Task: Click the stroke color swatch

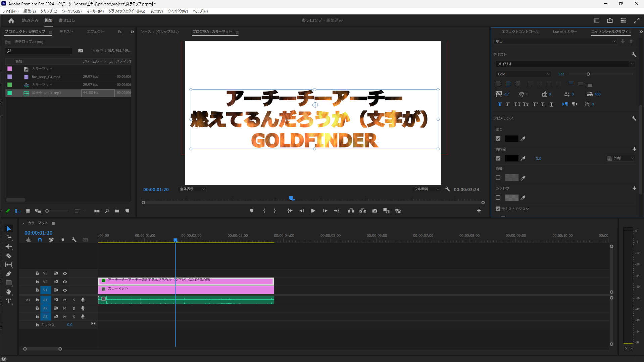Action: pos(511,158)
